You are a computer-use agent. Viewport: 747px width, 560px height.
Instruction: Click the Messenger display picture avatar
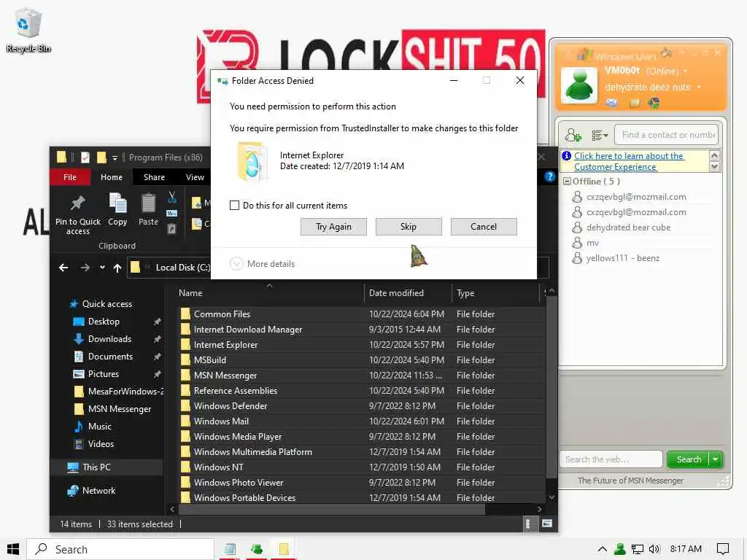tap(578, 86)
